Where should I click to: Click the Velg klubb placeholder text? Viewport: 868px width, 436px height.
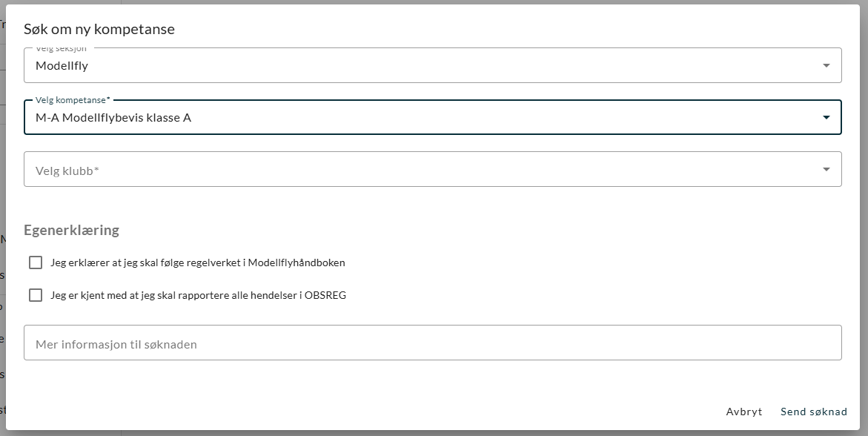(67, 171)
